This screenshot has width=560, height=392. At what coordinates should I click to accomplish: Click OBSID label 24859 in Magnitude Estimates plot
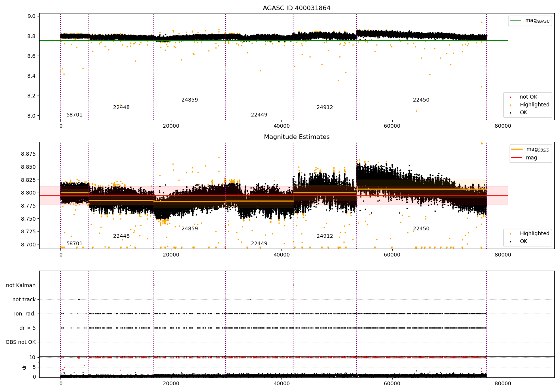coord(190,228)
